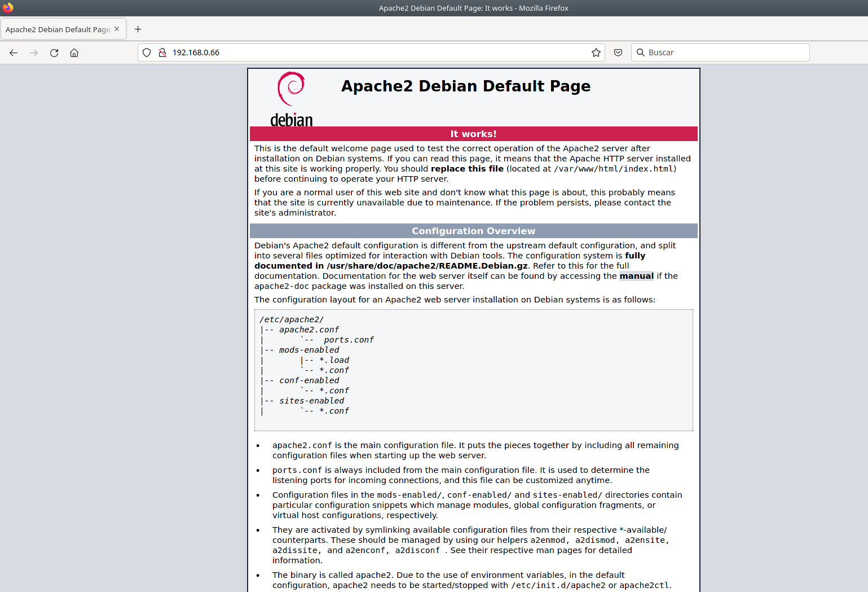The width and height of the screenshot is (868, 592).
Task: Open tracking protection shield info
Action: (x=147, y=52)
